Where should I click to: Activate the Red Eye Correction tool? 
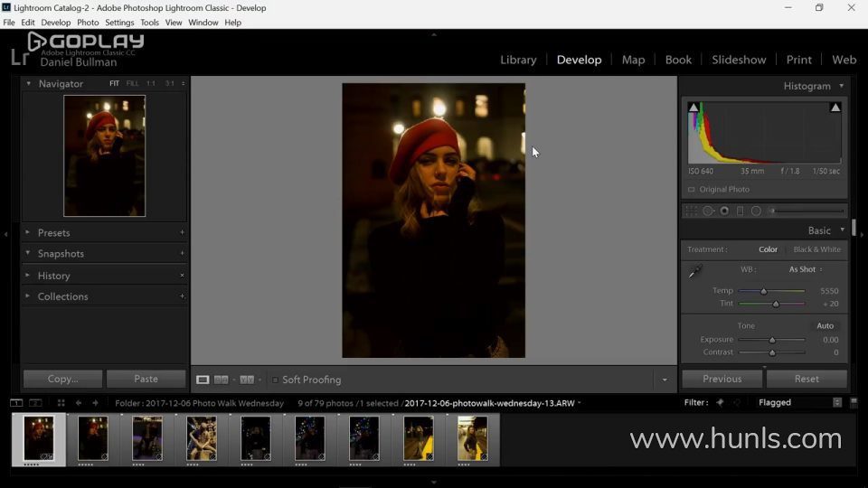point(724,211)
